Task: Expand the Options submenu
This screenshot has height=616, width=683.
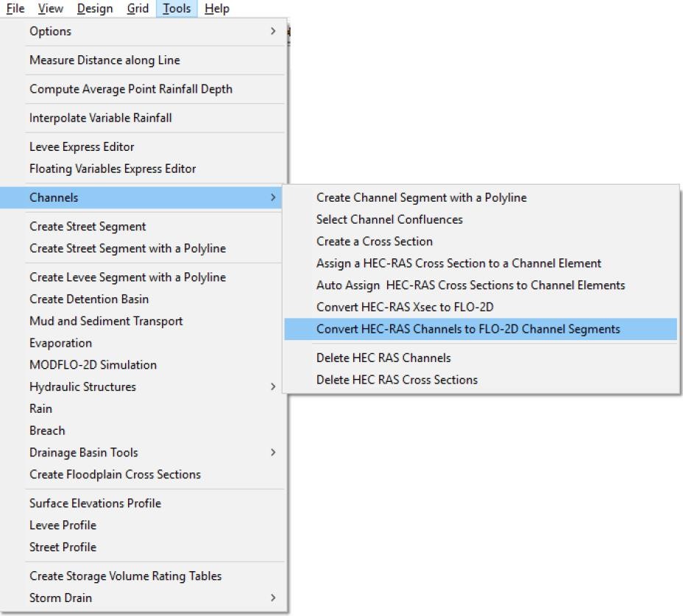Action: pos(50,31)
